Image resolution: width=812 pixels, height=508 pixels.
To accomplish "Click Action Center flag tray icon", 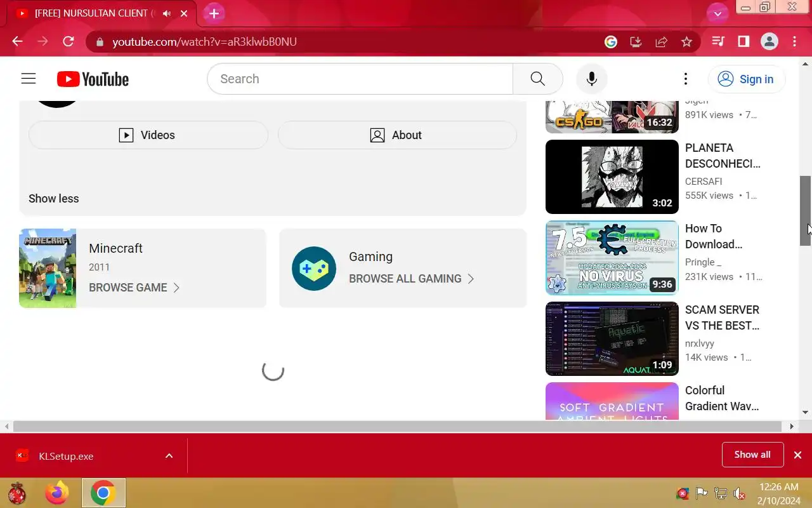I will [x=702, y=493].
